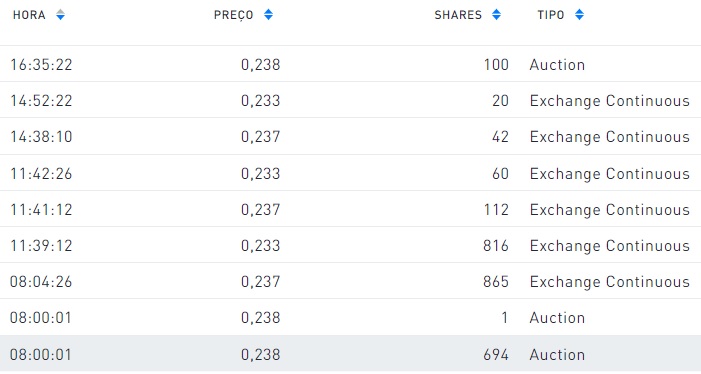
Task: Select the 11:41:12 trade with 112 shares
Action: click(350, 209)
